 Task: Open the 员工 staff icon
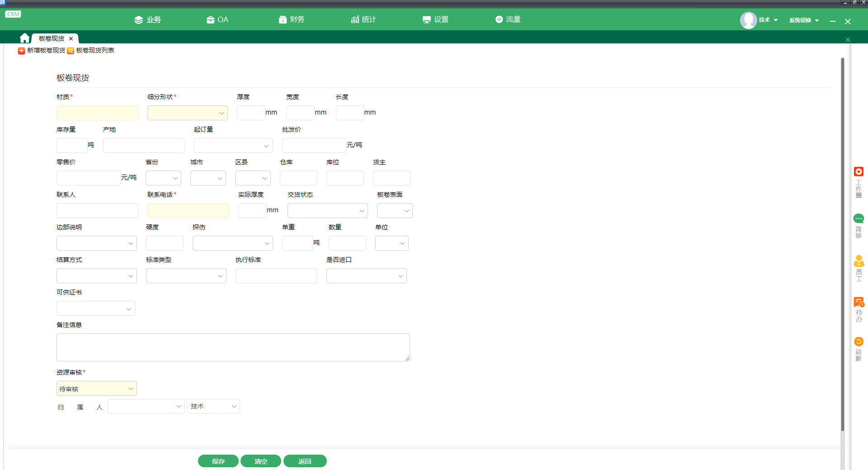click(859, 261)
